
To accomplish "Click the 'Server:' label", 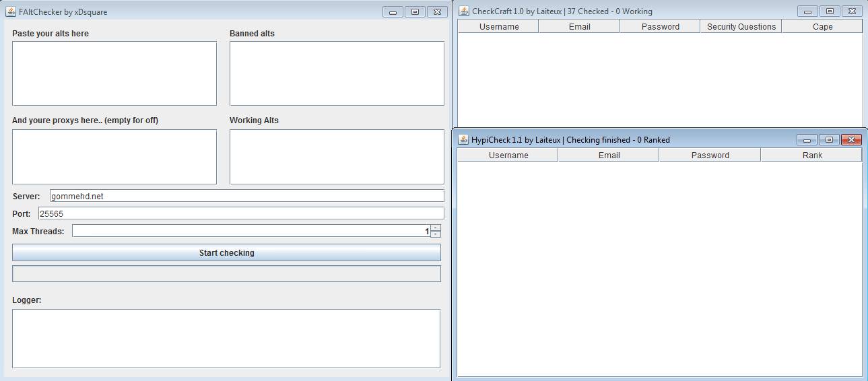I will tap(26, 196).
